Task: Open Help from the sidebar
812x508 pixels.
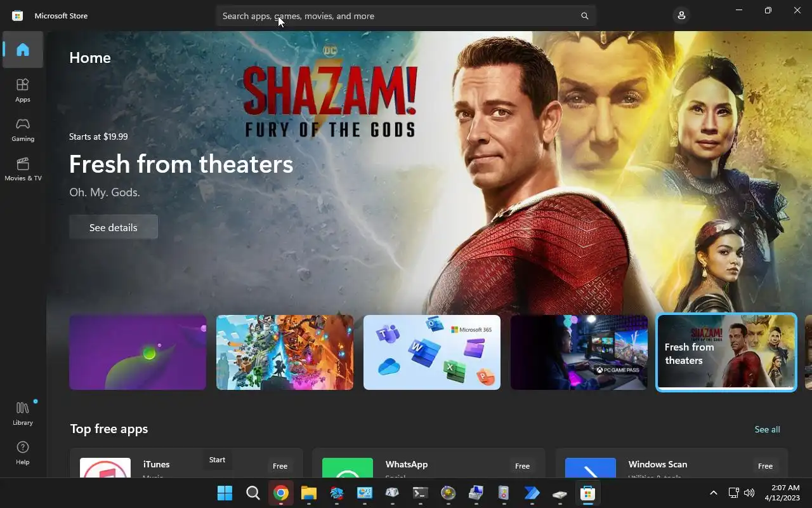Action: click(23, 453)
